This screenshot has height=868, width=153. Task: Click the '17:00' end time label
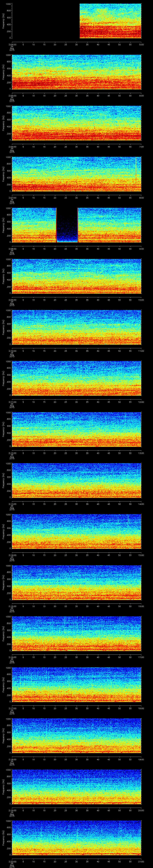[x=141, y=657]
